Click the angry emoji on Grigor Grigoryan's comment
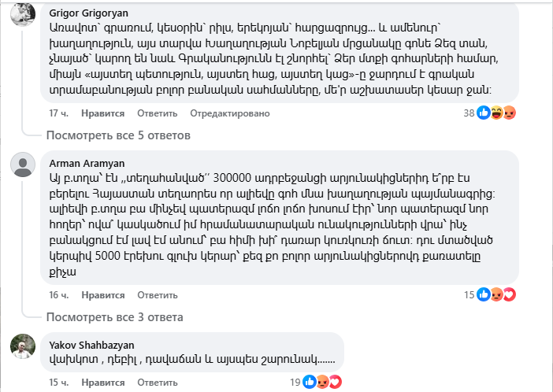This screenshot has height=392, width=553. coord(508,113)
